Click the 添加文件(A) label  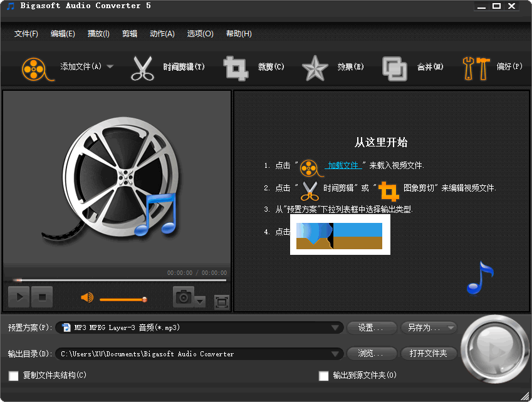81,66
